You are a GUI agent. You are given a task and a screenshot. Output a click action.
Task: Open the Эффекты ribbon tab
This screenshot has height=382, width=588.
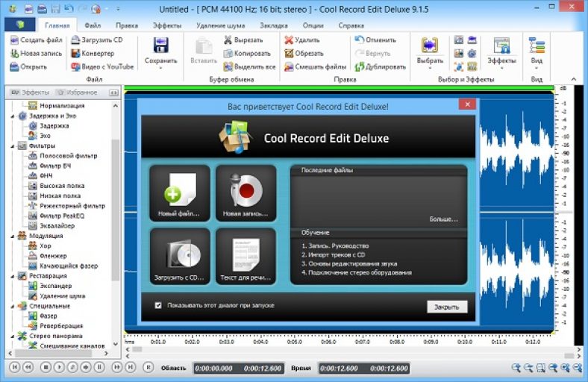click(x=166, y=25)
